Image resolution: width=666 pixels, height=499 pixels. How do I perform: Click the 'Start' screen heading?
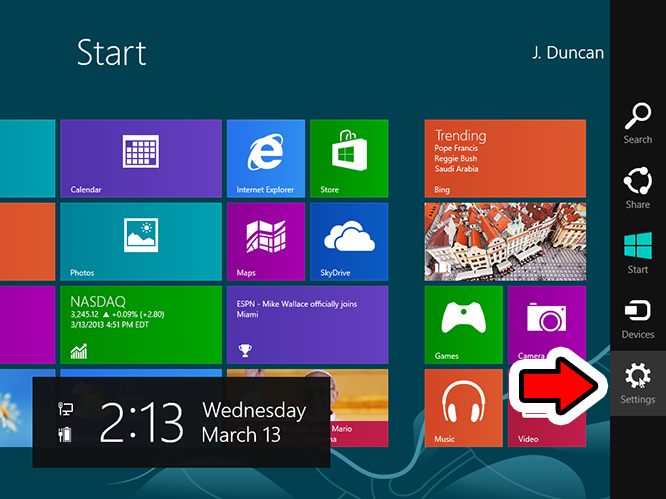point(112,53)
